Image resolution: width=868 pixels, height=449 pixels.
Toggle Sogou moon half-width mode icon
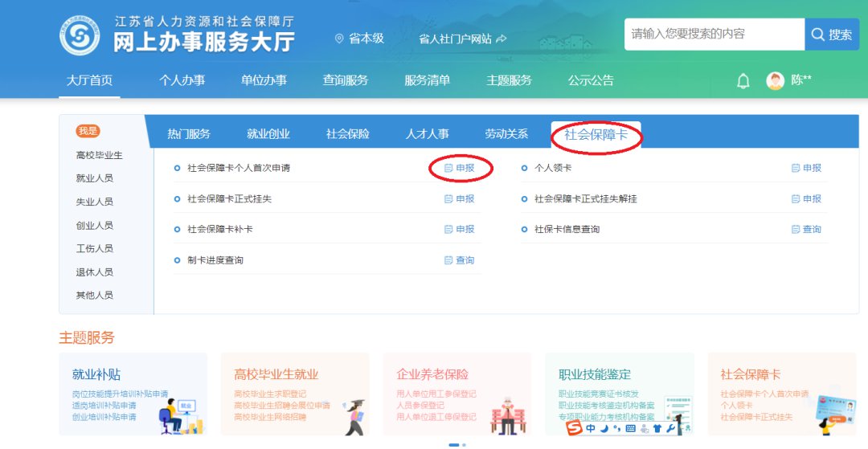click(x=604, y=428)
